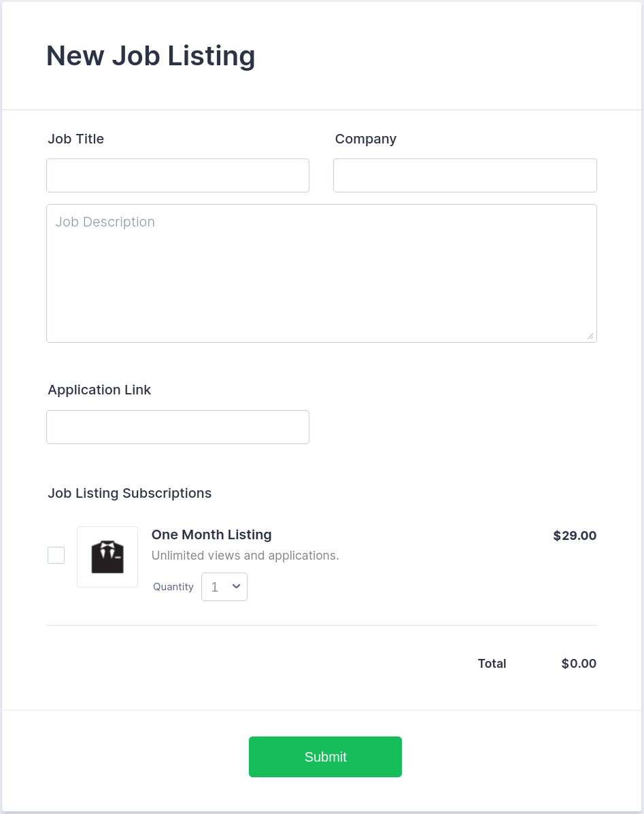Click the New Job Listing page heading
The height and width of the screenshot is (814, 644).
point(151,56)
